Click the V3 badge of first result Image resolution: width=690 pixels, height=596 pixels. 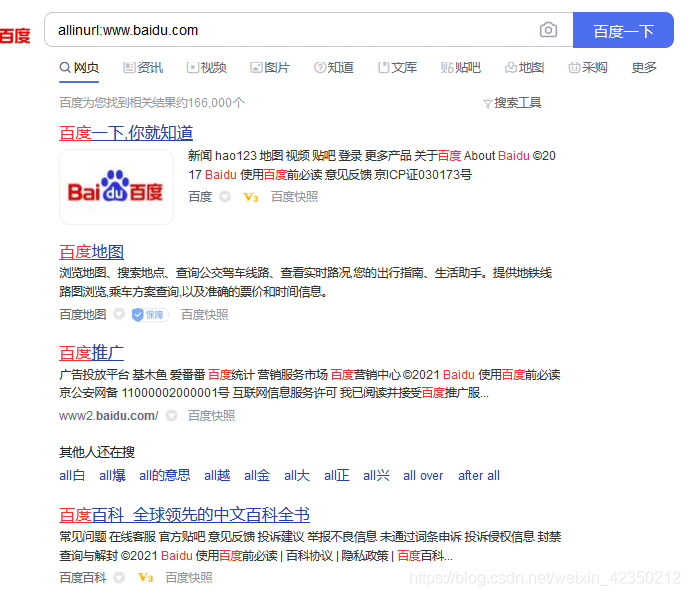point(250,197)
